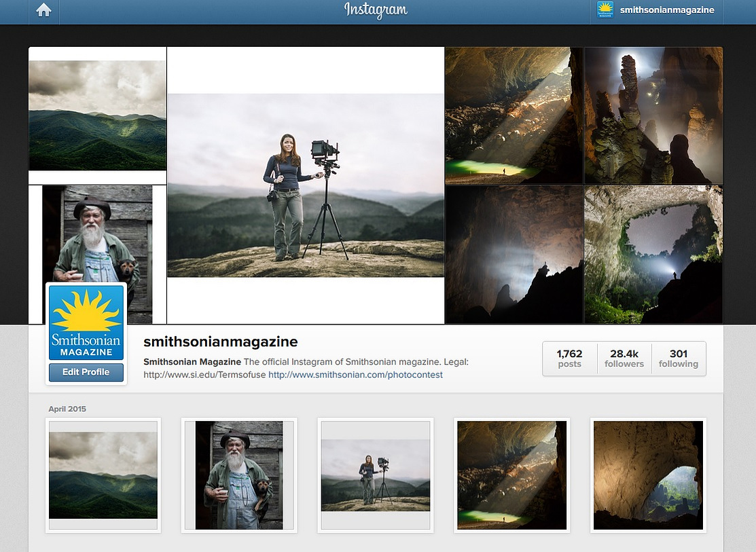Open the smithsonian.com/photocontest link

pos(355,375)
